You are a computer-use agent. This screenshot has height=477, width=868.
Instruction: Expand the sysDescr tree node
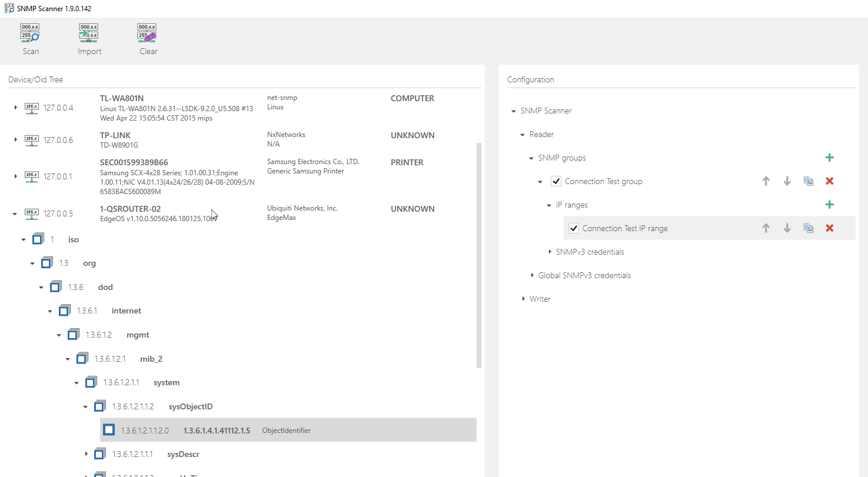86,454
